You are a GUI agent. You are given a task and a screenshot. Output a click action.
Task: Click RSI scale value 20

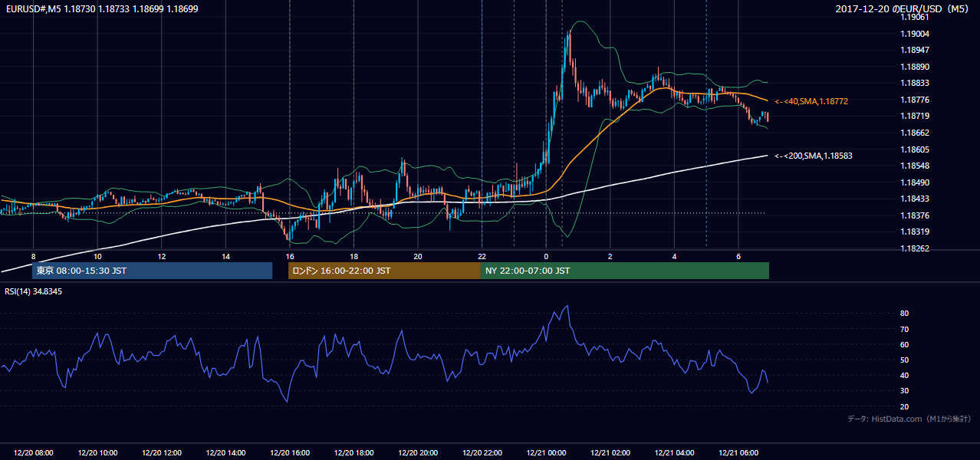coord(905,406)
